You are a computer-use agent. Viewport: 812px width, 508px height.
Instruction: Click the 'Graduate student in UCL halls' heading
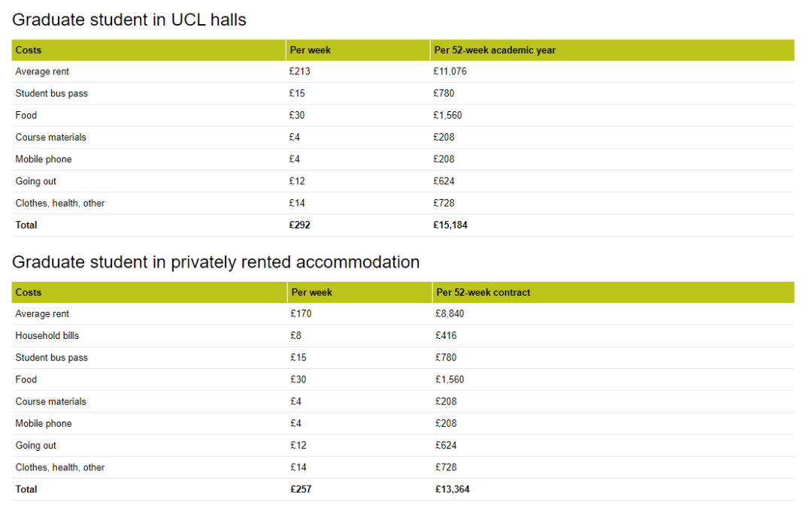click(x=129, y=20)
